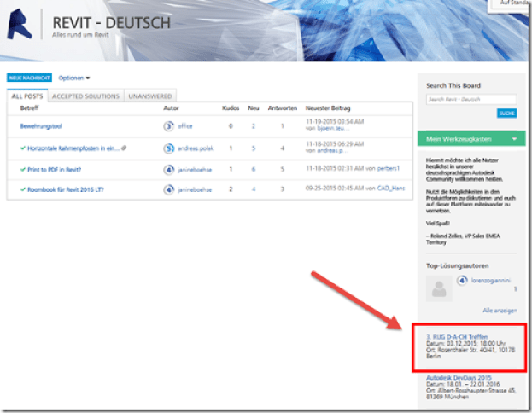The image size is (532, 413).
Task: Switch to the UNANSWERED tab
Action: pos(150,96)
